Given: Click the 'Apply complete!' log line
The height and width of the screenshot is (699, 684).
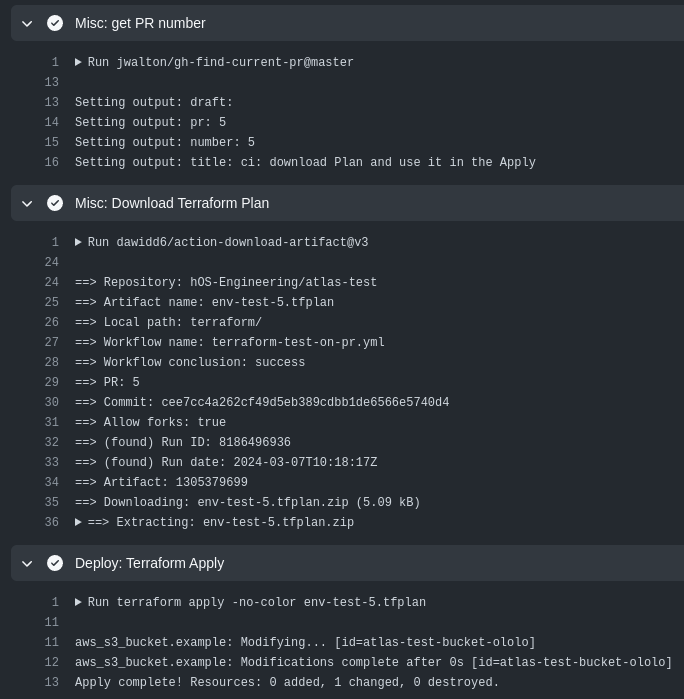Looking at the screenshot, I should click(287, 682).
